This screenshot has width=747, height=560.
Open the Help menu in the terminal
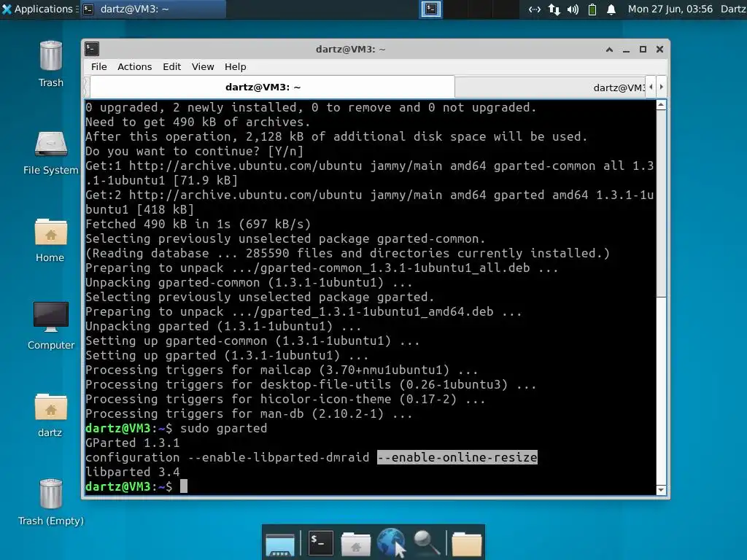pos(236,66)
